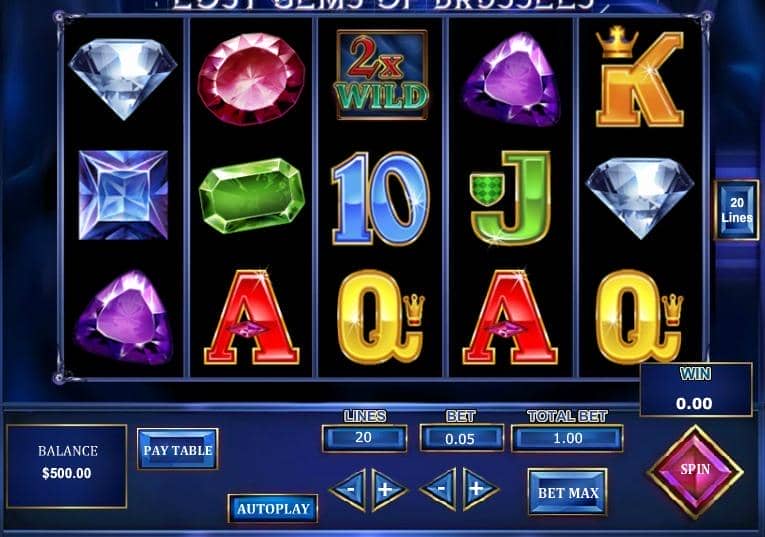Click the blue square sapphire gem
The image size is (765, 537).
123,195
